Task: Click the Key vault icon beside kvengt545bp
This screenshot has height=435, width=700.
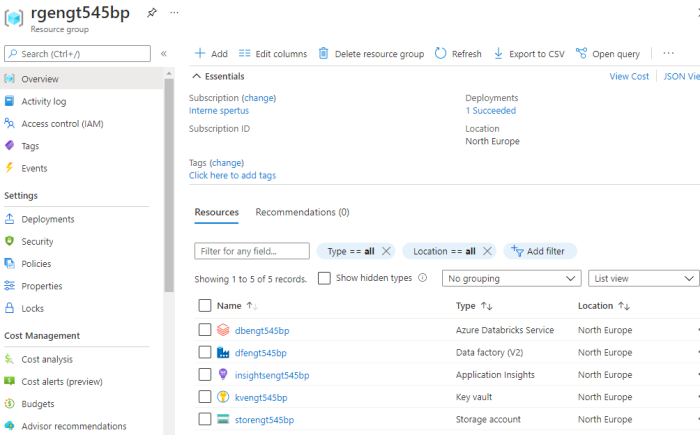Action: coord(223,397)
